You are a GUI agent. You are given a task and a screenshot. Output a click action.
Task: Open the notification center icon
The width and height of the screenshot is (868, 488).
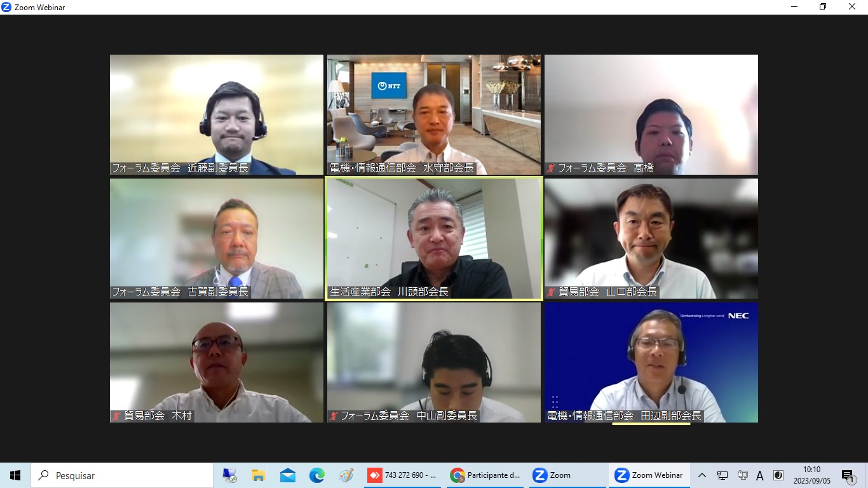pos(848,475)
